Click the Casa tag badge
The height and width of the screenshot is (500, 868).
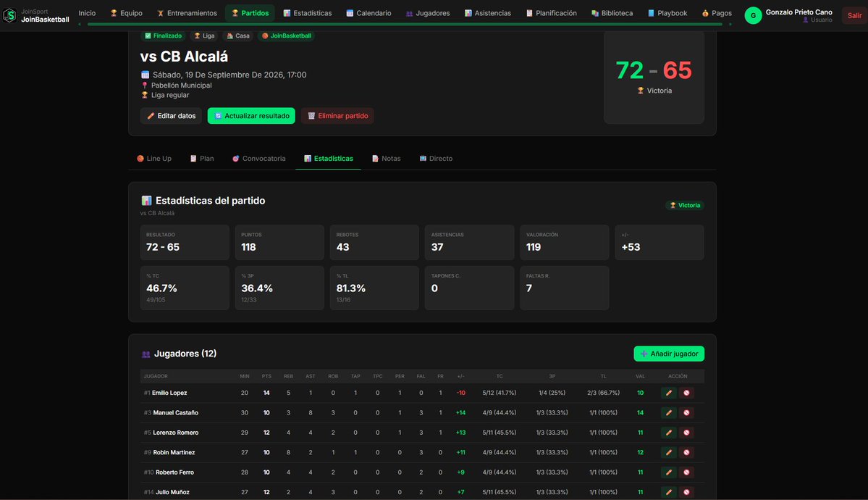[238, 36]
